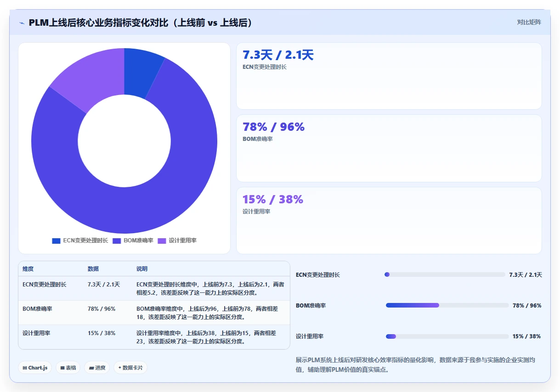This screenshot has width=560, height=392.
Task: Click the BOM description mentioning 相差18
Action: [207, 313]
